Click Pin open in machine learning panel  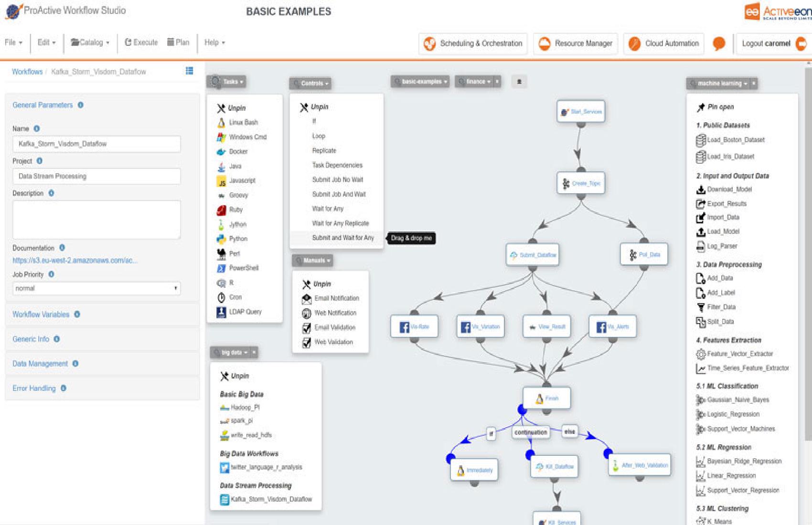pyautogui.click(x=716, y=107)
